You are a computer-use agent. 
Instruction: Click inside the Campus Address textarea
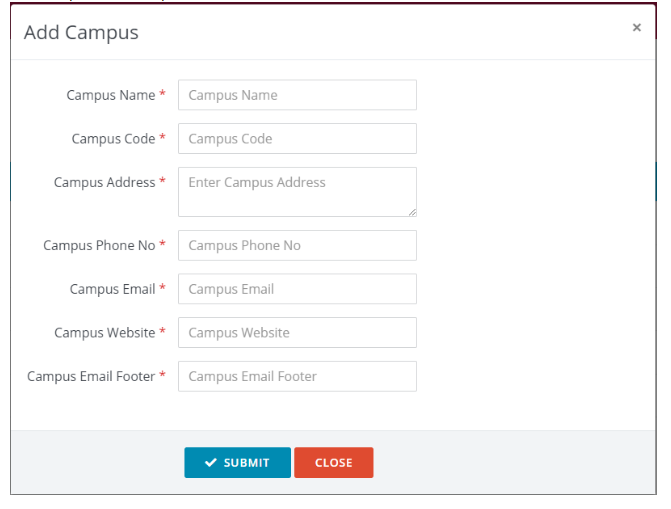click(x=297, y=191)
